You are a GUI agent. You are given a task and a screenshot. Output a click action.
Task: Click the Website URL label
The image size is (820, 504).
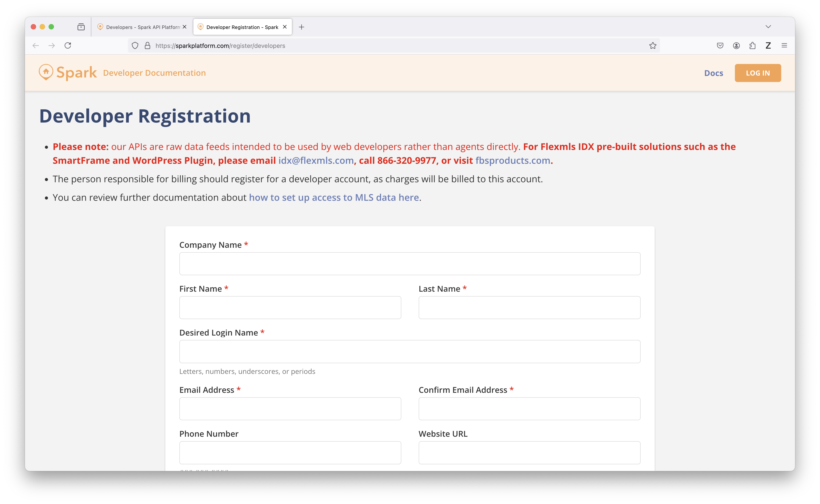(443, 434)
